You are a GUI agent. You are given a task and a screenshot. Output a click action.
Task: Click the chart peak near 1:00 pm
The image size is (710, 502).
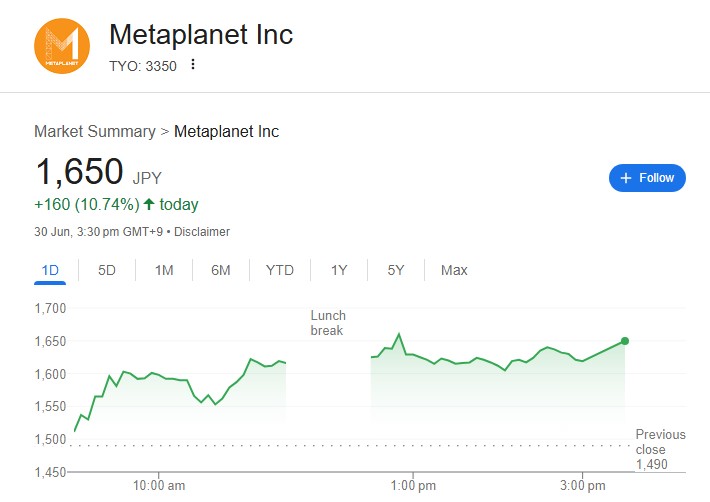pyautogui.click(x=399, y=335)
